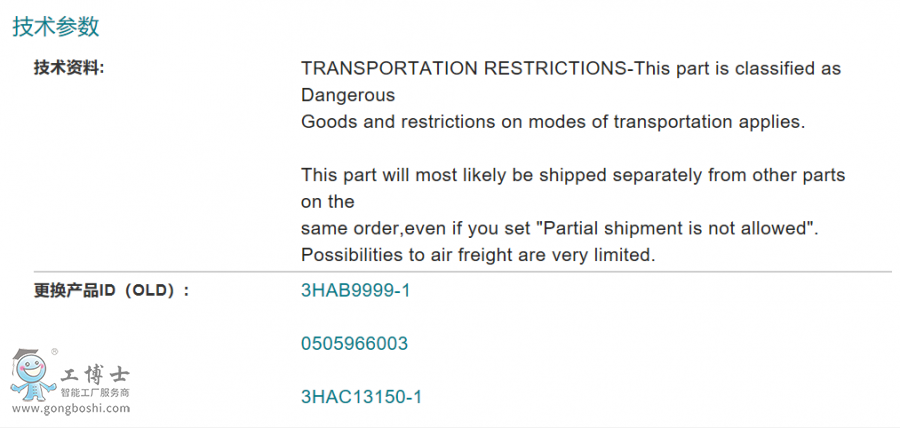Click the 技术资料 field label
This screenshot has width=900, height=428.
[x=69, y=68]
